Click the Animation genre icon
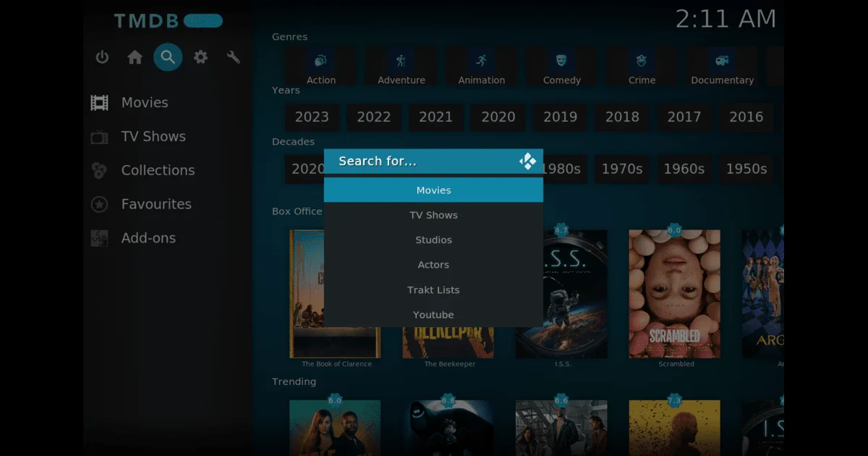The height and width of the screenshot is (456, 868). tap(481, 62)
